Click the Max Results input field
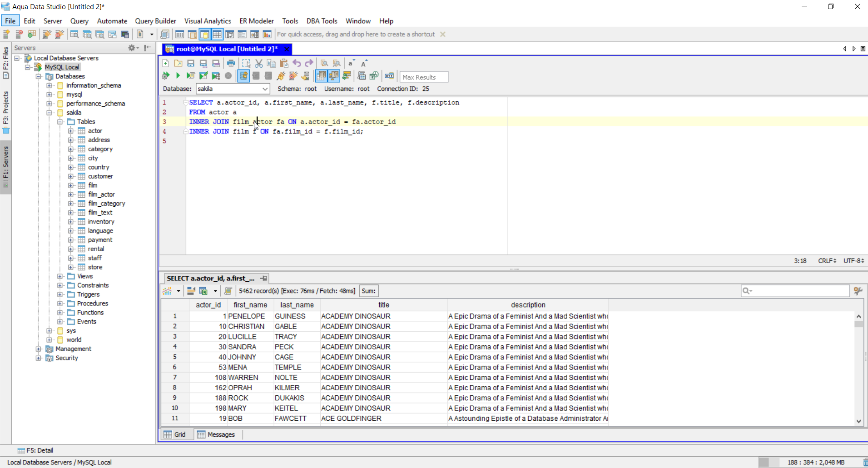The height and width of the screenshot is (468, 868). tap(423, 77)
